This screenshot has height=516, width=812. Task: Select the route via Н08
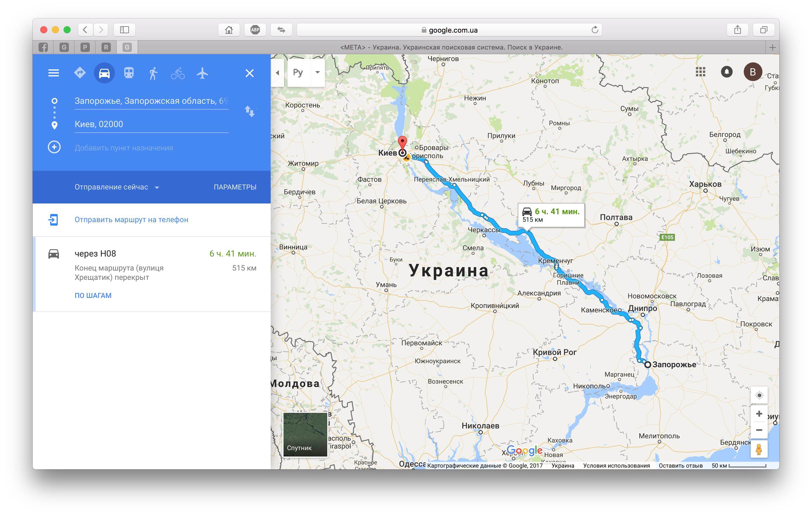coord(152,274)
